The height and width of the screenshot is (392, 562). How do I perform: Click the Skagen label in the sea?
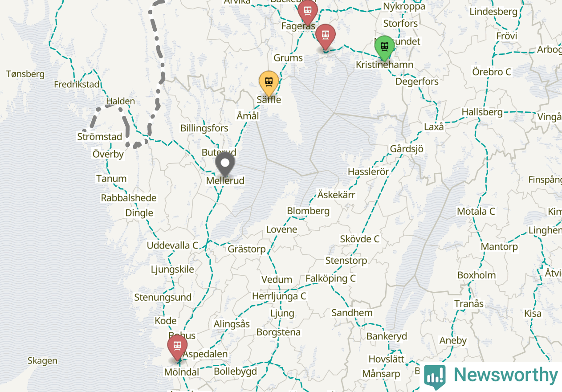tap(42, 361)
